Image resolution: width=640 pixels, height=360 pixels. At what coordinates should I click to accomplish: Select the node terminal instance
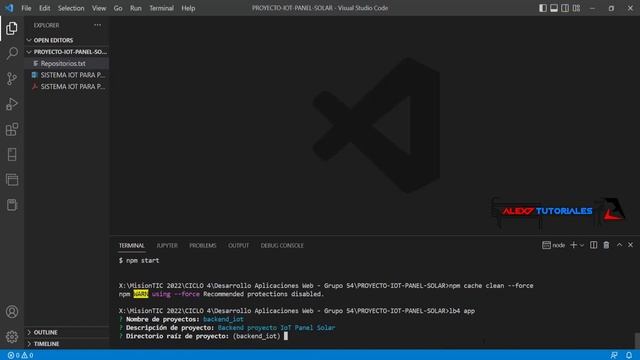point(553,245)
